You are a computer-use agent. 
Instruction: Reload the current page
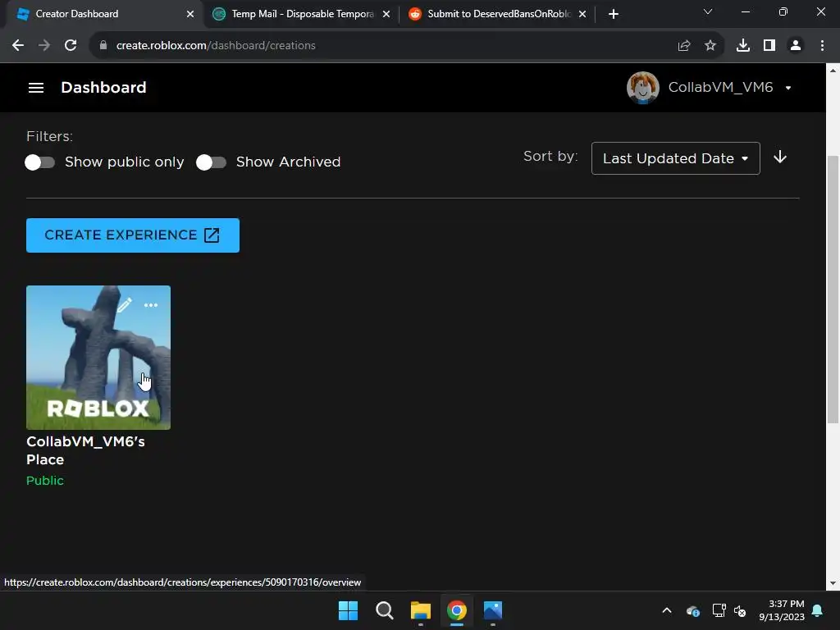click(x=71, y=46)
